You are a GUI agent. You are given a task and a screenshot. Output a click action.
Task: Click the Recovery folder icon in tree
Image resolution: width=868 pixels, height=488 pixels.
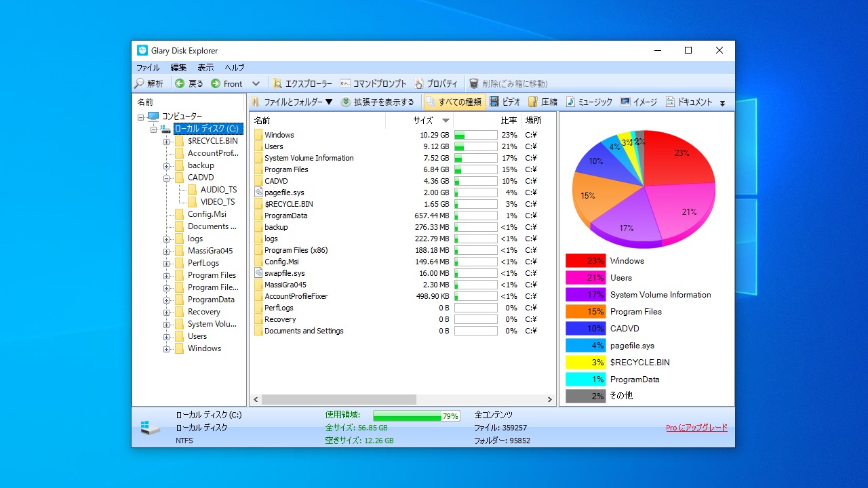179,312
